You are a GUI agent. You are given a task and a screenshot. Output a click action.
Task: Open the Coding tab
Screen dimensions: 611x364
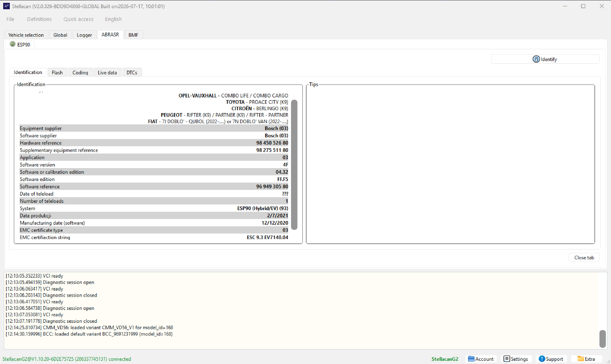pyautogui.click(x=80, y=73)
